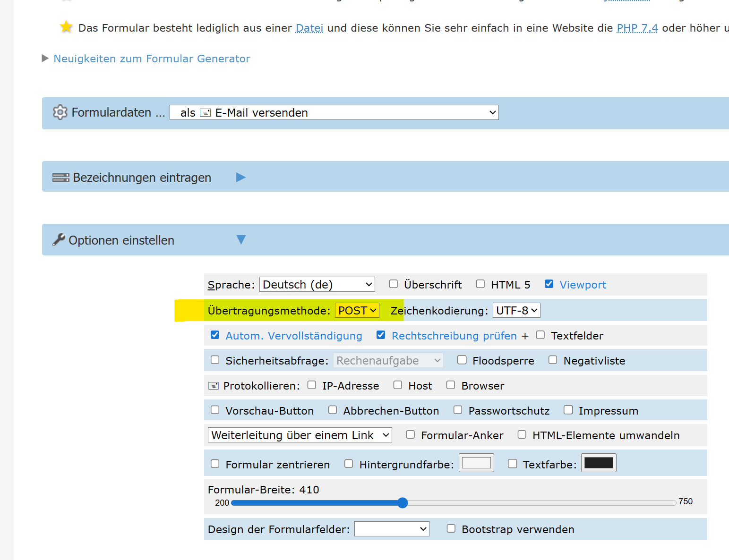Image resolution: width=729 pixels, height=560 pixels.
Task: Open the Zeichenkodierung UTF-8 dropdown
Action: click(516, 310)
